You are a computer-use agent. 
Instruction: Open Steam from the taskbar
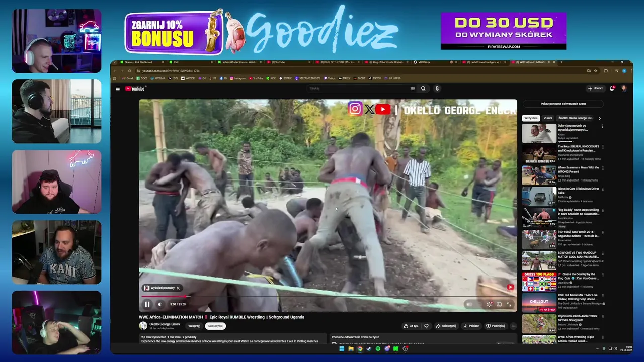click(x=369, y=348)
